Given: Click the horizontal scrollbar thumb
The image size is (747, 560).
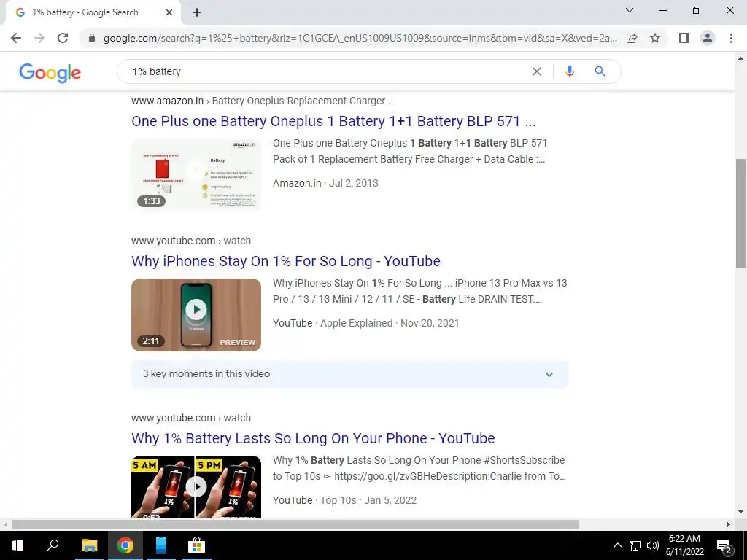Looking at the screenshot, I should (295, 525).
